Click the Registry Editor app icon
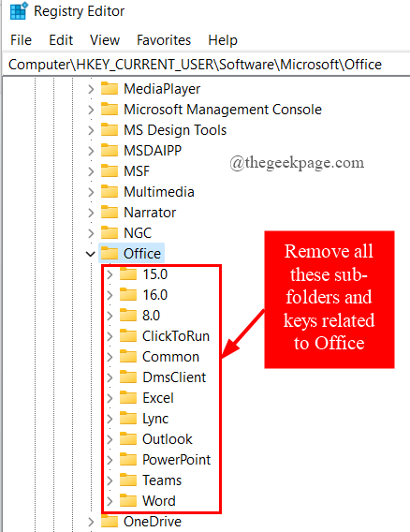The image size is (410, 532). point(19,11)
